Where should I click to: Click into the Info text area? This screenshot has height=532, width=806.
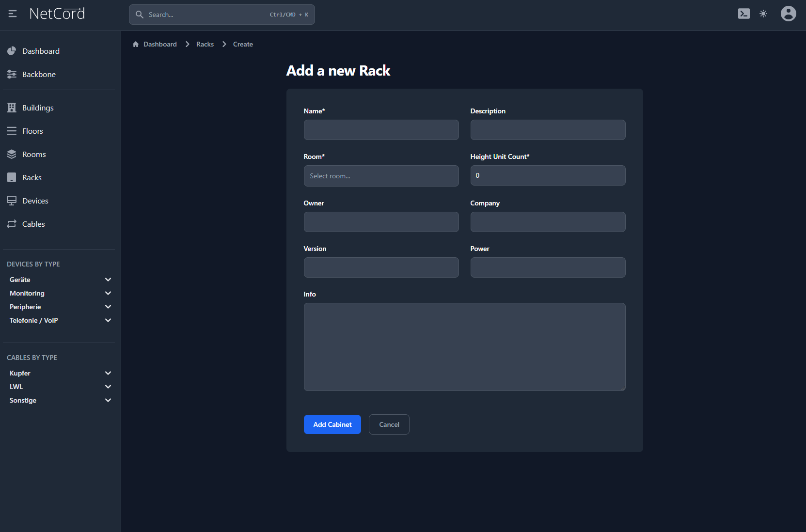[464, 347]
